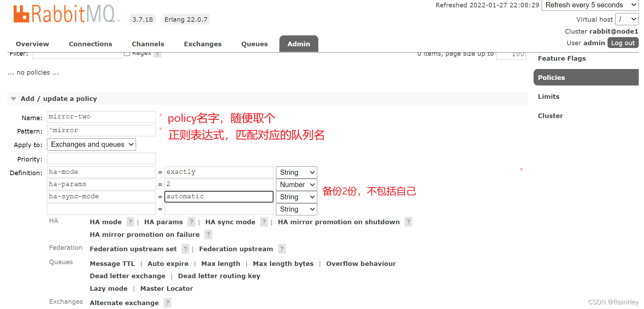Go to the Queues tab

coord(255,44)
